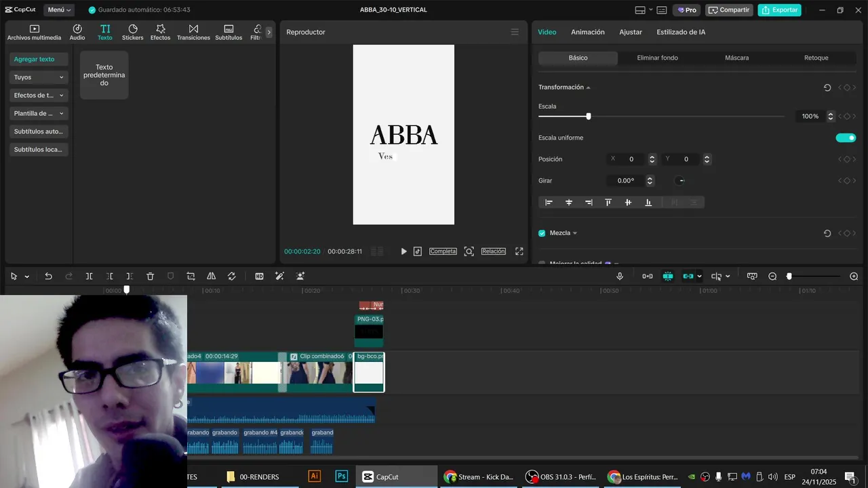
Task: Click the focus frame icon in the player
Action: (469, 251)
